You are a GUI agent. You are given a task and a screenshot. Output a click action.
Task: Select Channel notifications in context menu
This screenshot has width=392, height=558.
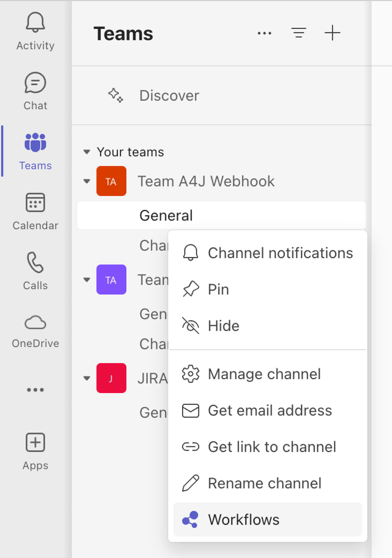coord(267,253)
